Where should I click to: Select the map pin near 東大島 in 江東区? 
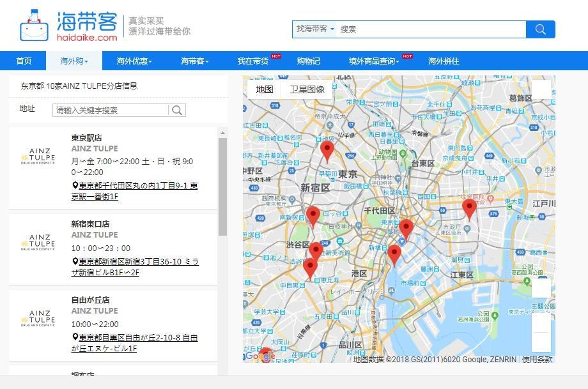pyautogui.click(x=469, y=210)
